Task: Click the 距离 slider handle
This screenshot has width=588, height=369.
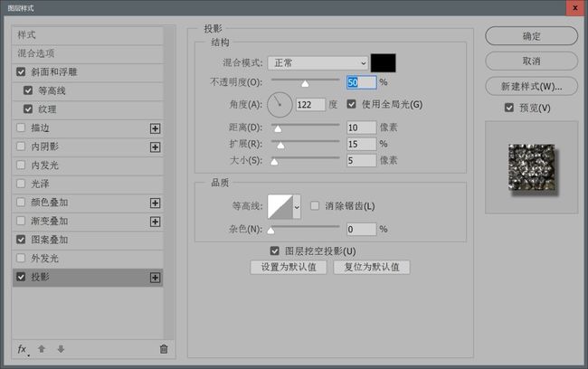Action: point(278,129)
